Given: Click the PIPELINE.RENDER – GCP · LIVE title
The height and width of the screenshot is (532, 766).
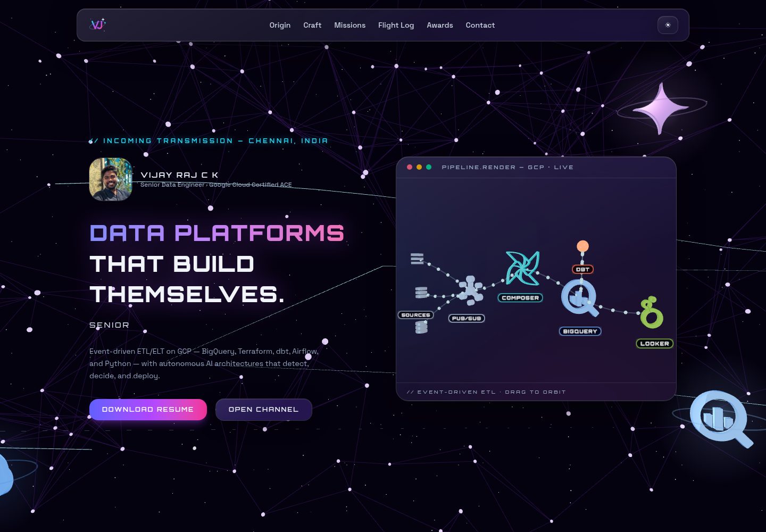Looking at the screenshot, I should 507,167.
